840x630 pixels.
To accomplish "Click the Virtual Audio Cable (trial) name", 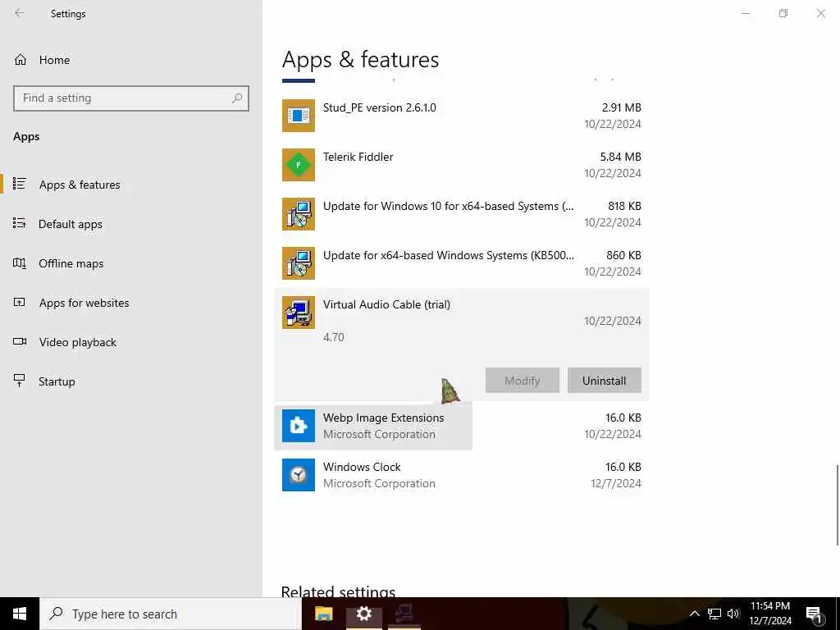I will pos(386,304).
